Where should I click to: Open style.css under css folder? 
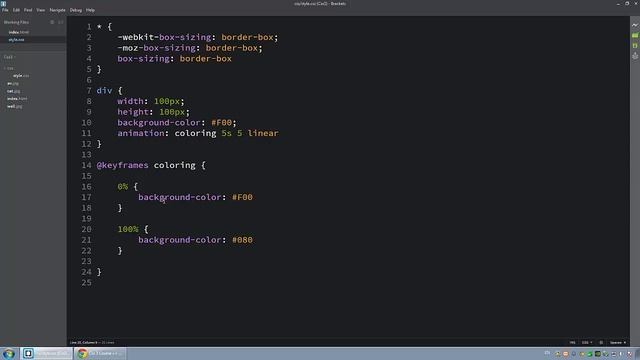coord(21,76)
